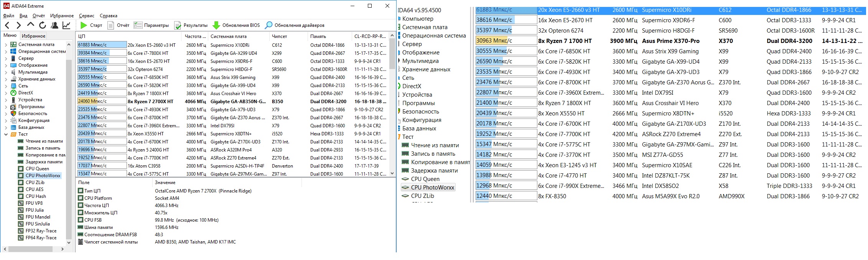Expand База данных node in the left window tree
The height and width of the screenshot is (260, 868).
coord(6,127)
